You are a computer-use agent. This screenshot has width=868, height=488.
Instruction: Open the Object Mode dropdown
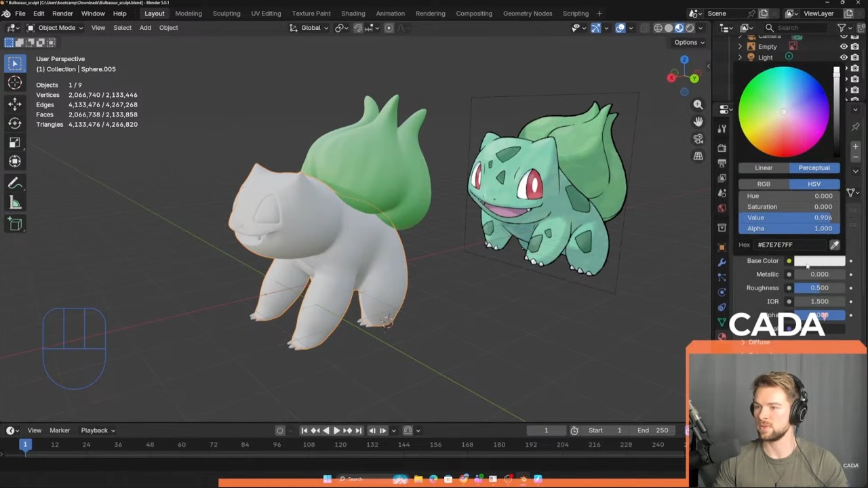point(55,28)
